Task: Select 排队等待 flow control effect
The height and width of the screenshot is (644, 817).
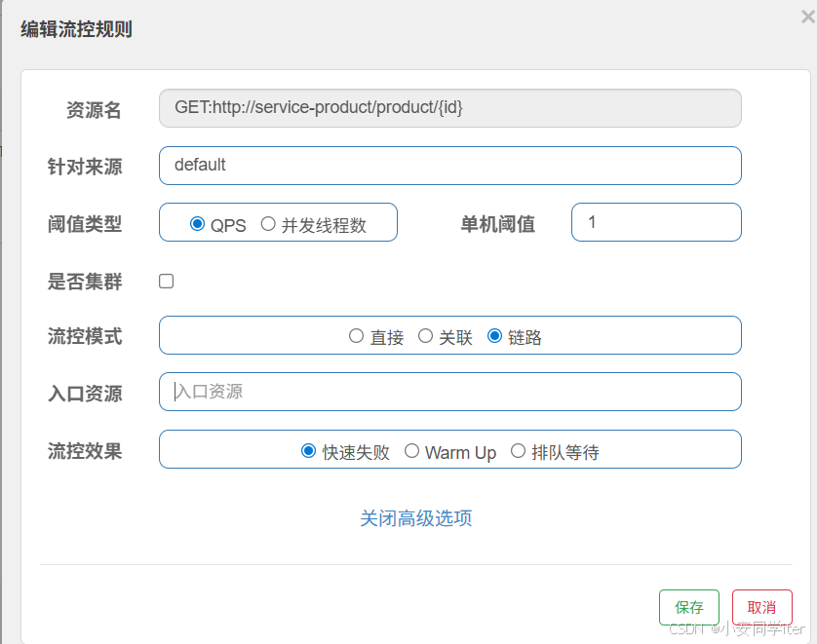Action: point(518,450)
